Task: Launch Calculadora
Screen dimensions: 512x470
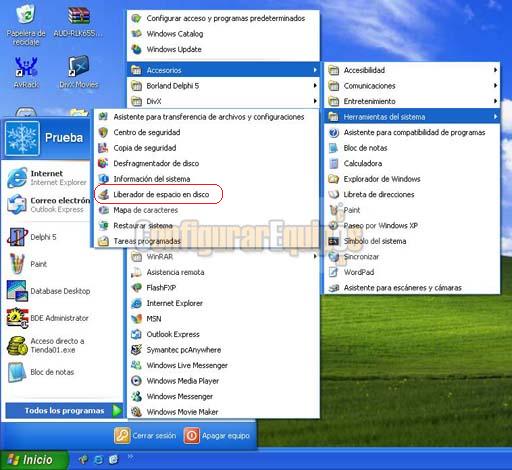Action: click(412, 163)
